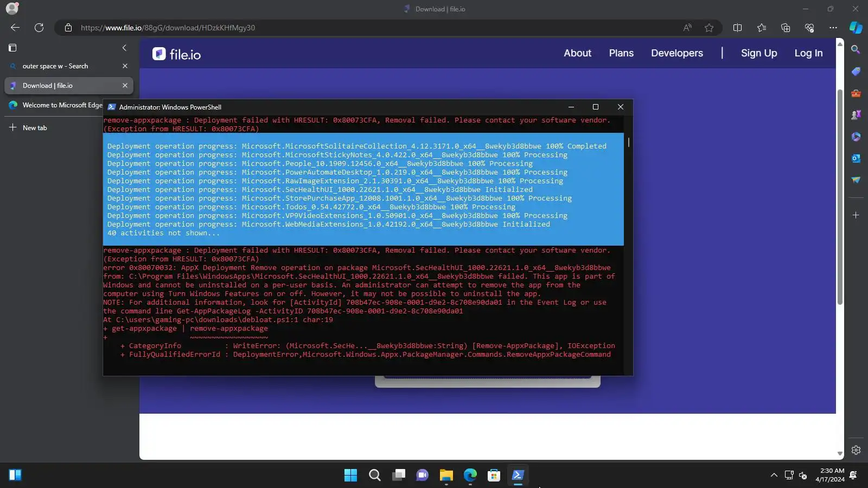The height and width of the screenshot is (488, 868).
Task: Open network and volume quick settings
Action: tap(796, 476)
